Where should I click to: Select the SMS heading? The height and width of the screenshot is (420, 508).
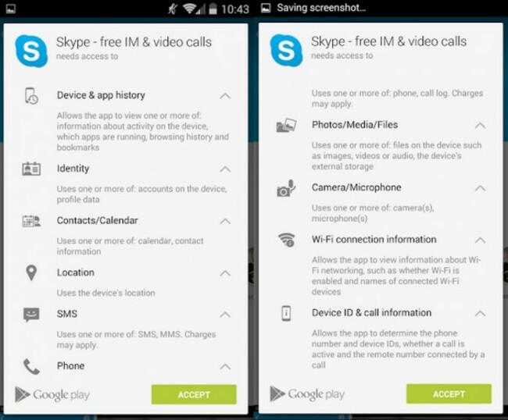(x=67, y=314)
